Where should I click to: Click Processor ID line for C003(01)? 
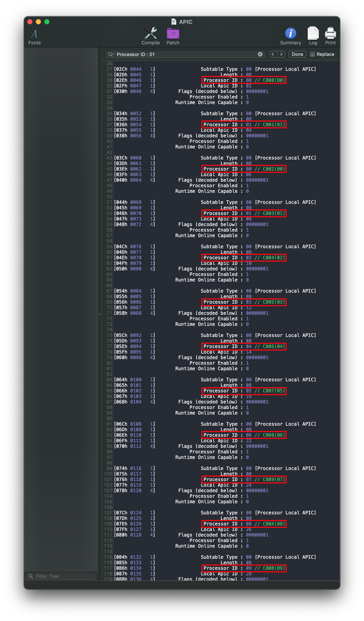point(244,213)
